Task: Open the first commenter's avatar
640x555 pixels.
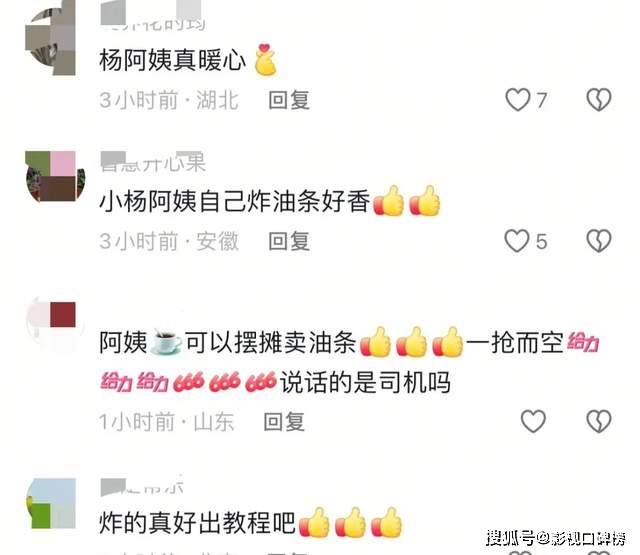Action: tap(51, 39)
